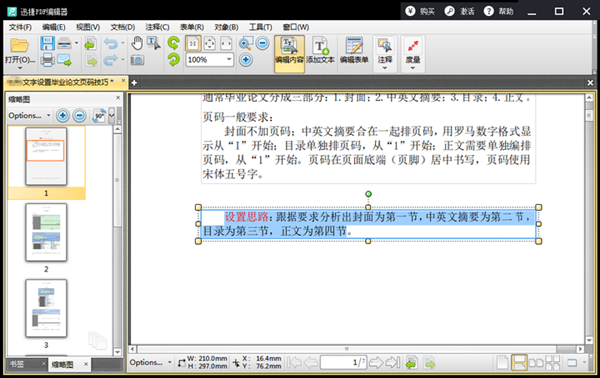
Task: Open the Redo history dropdown arrow
Action: point(123,59)
